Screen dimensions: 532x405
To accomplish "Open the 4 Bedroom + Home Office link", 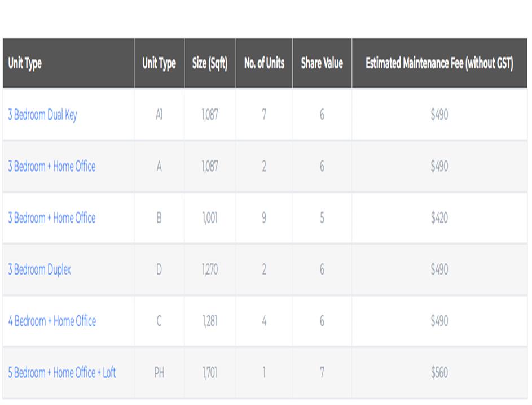I will (x=52, y=321).
